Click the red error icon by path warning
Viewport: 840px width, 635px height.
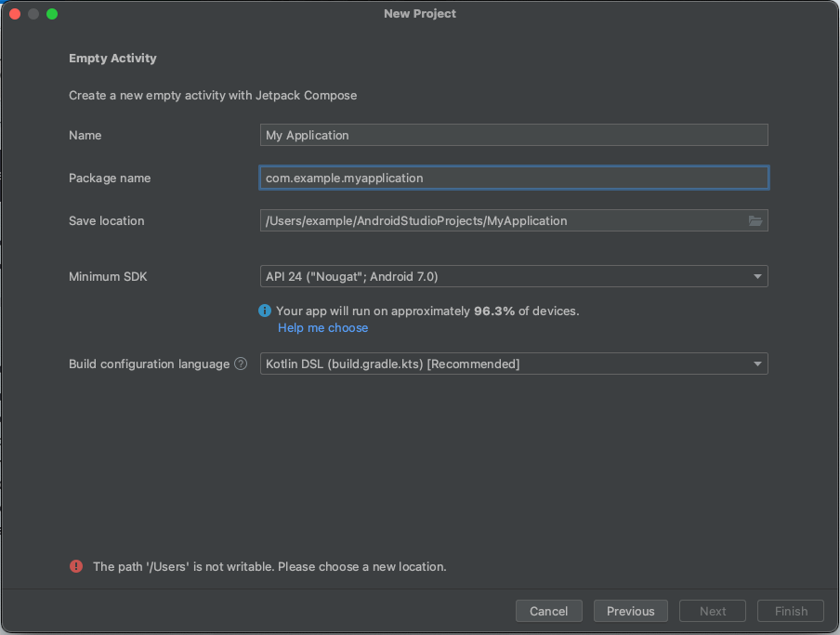[x=76, y=566]
